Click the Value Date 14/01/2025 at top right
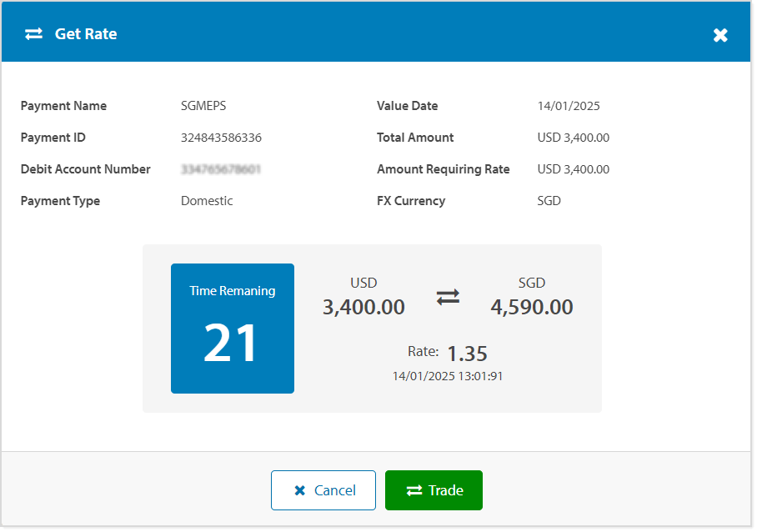757x532 pixels. pyautogui.click(x=569, y=106)
